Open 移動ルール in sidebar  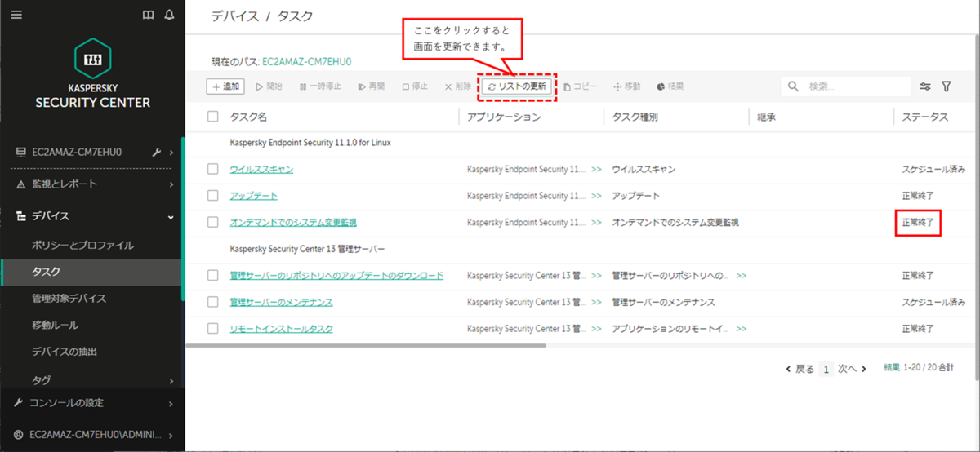coord(55,326)
